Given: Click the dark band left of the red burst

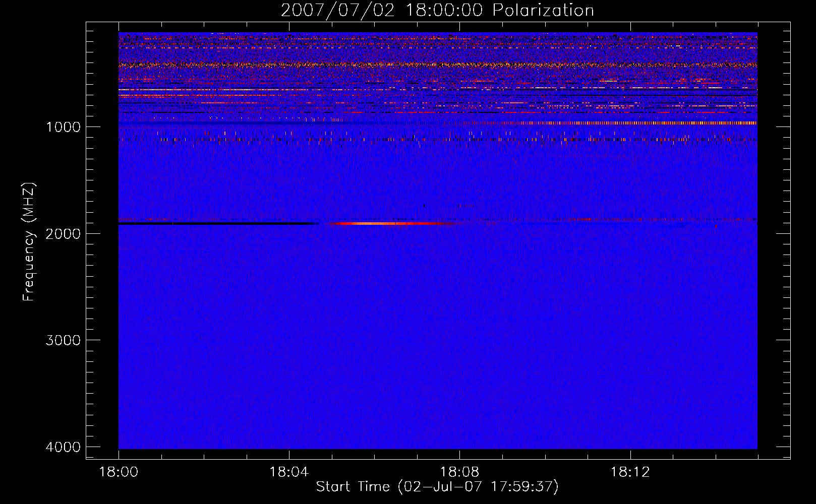Looking at the screenshot, I should tap(219, 223).
